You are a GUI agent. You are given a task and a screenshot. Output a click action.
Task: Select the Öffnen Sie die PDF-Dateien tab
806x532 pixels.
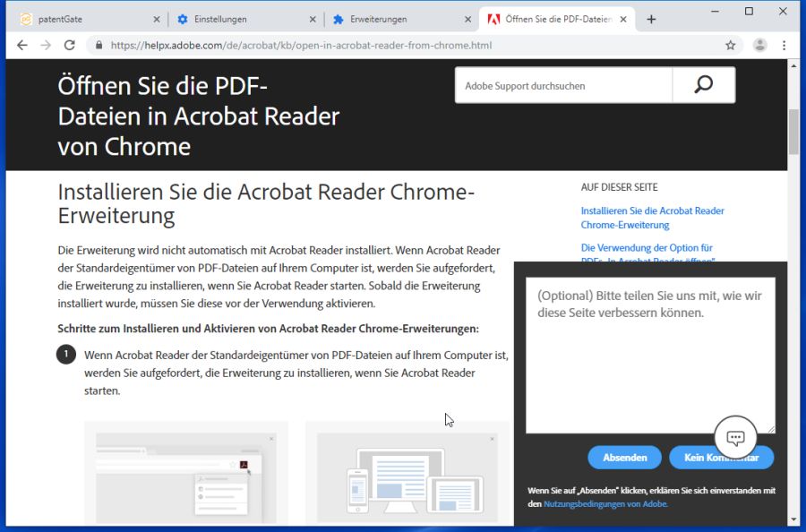tap(557, 20)
